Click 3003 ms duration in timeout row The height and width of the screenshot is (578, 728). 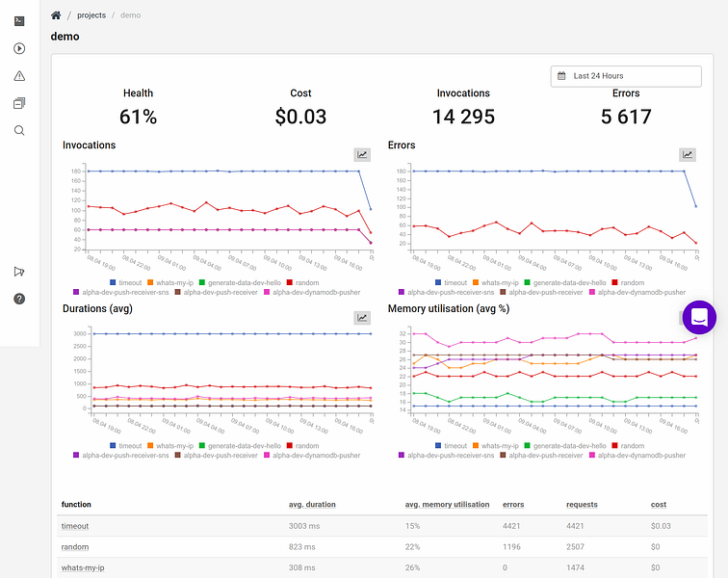304,526
